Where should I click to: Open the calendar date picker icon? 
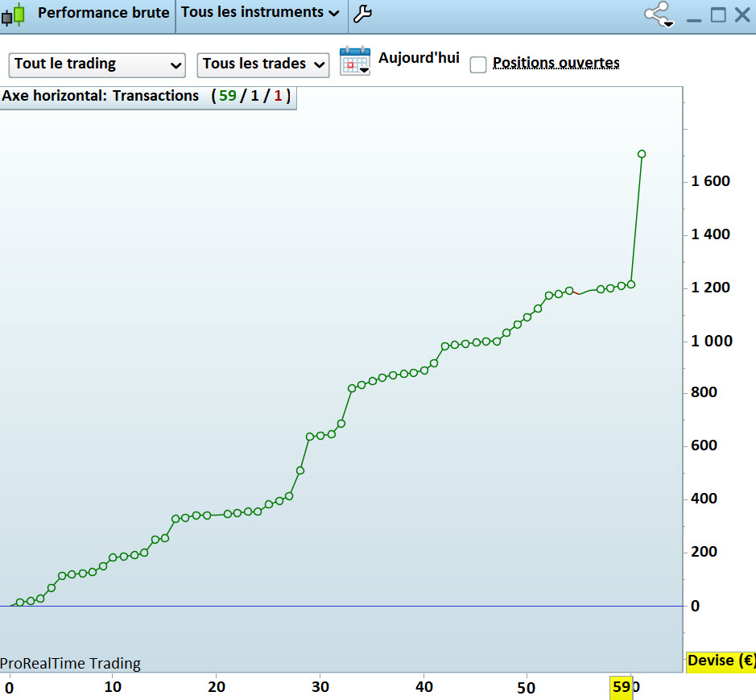coord(355,61)
